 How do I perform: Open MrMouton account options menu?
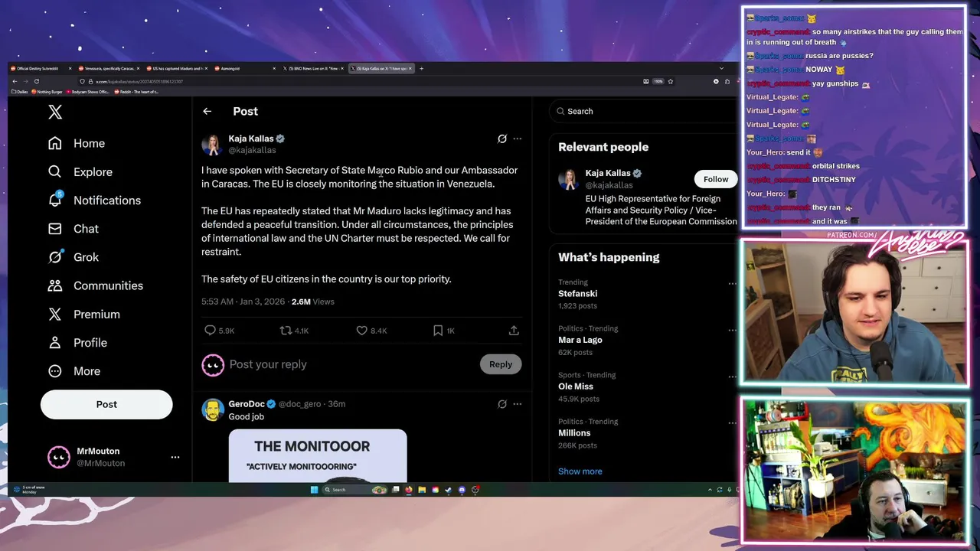pos(175,457)
